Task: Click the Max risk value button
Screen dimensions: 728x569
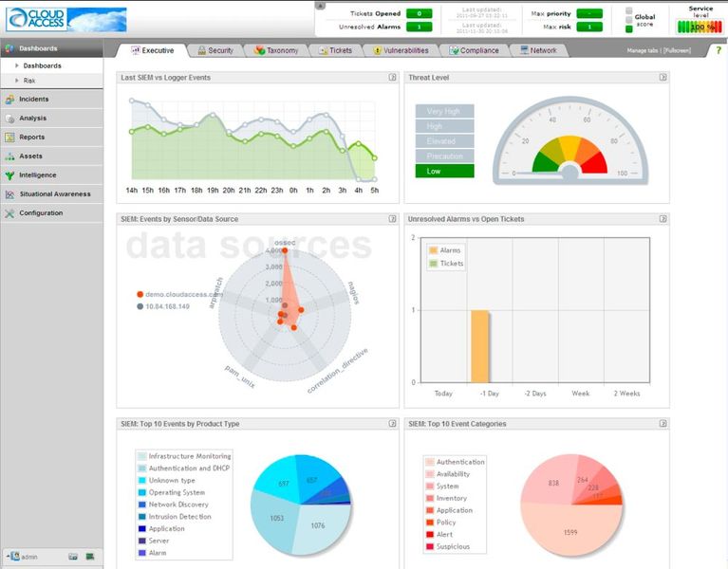Action: tap(589, 27)
